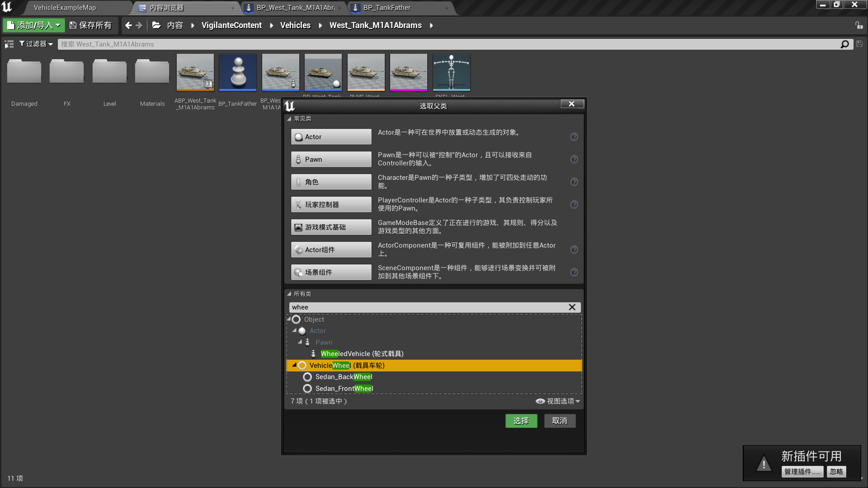Image resolution: width=868 pixels, height=488 pixels.
Task: Click the search magnifier icon
Action: [x=844, y=44]
